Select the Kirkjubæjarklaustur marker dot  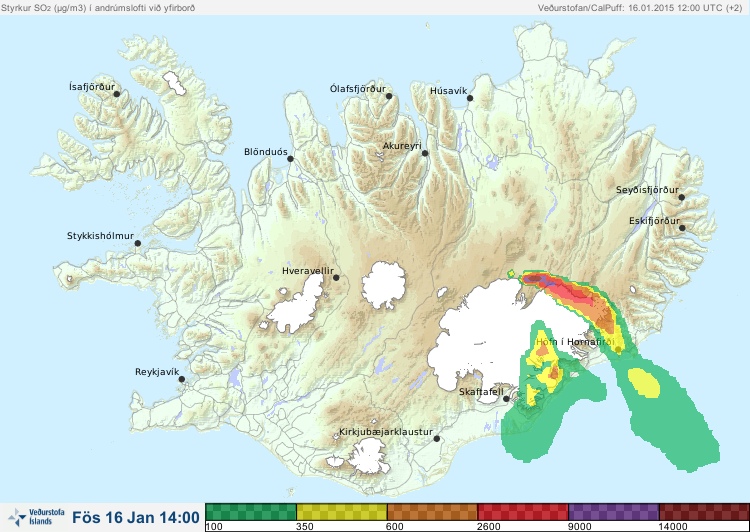click(x=436, y=438)
